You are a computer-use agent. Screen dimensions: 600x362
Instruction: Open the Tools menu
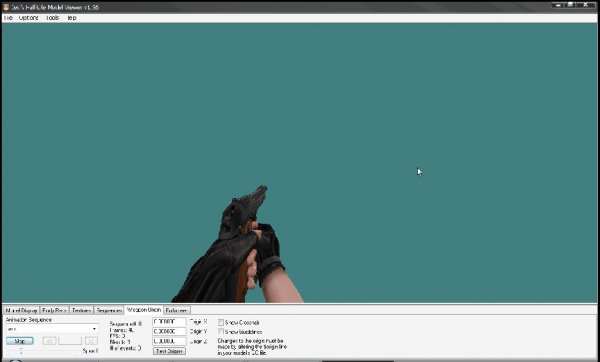click(x=52, y=18)
